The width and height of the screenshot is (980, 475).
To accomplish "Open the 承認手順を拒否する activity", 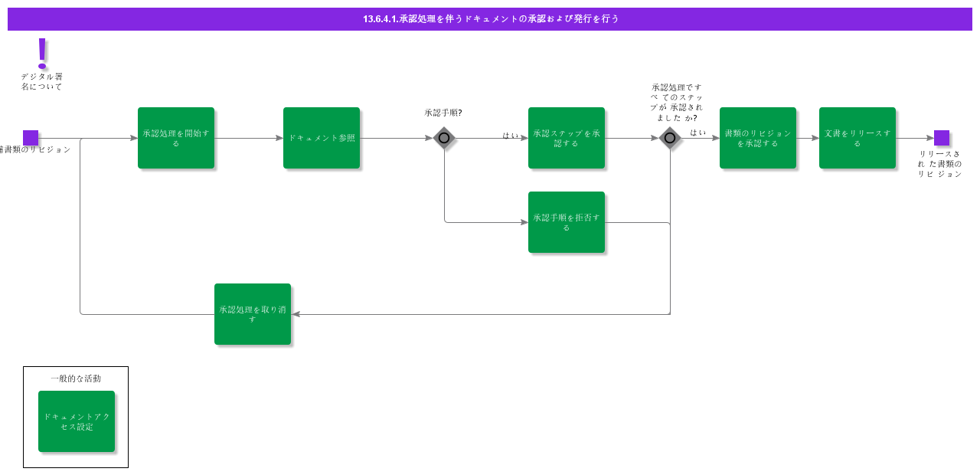I will pos(567,222).
